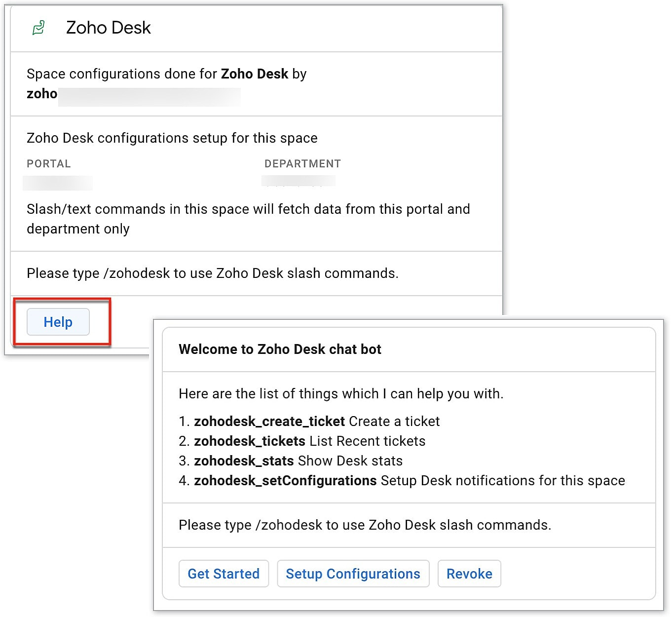This screenshot has height=617, width=672.
Task: Click "Here are the list of things" text
Action: 341,393
